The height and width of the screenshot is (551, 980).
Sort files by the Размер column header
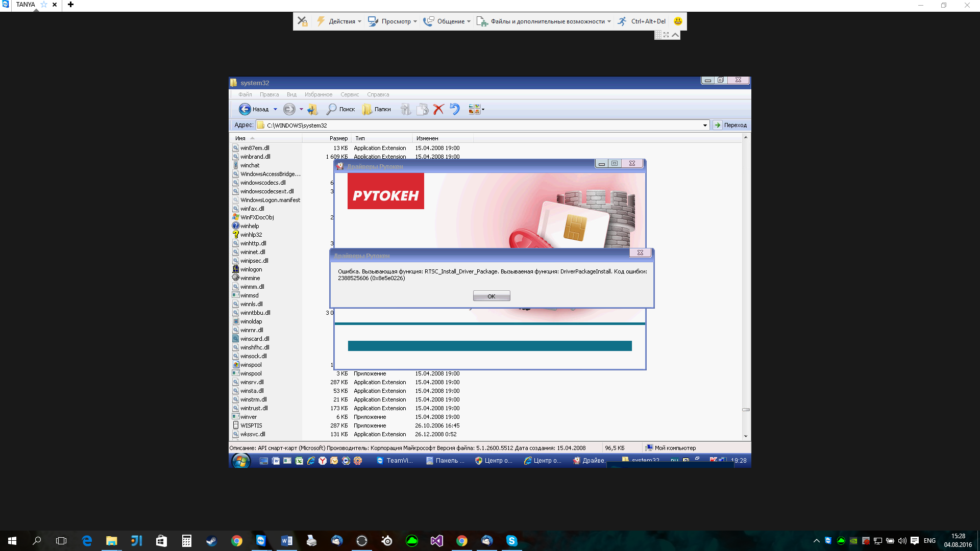click(338, 138)
